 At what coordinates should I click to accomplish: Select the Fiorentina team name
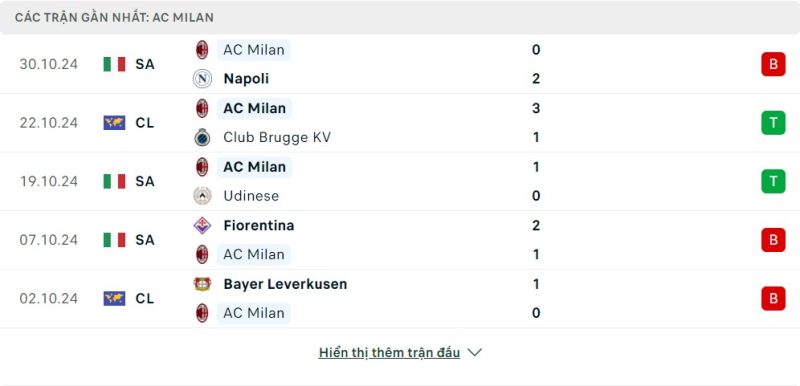click(259, 225)
